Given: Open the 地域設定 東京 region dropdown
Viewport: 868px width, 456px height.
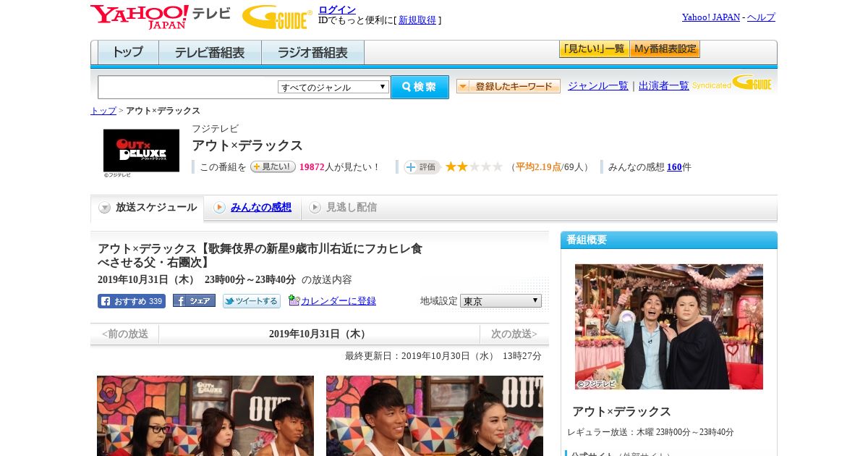Looking at the screenshot, I should click(501, 300).
